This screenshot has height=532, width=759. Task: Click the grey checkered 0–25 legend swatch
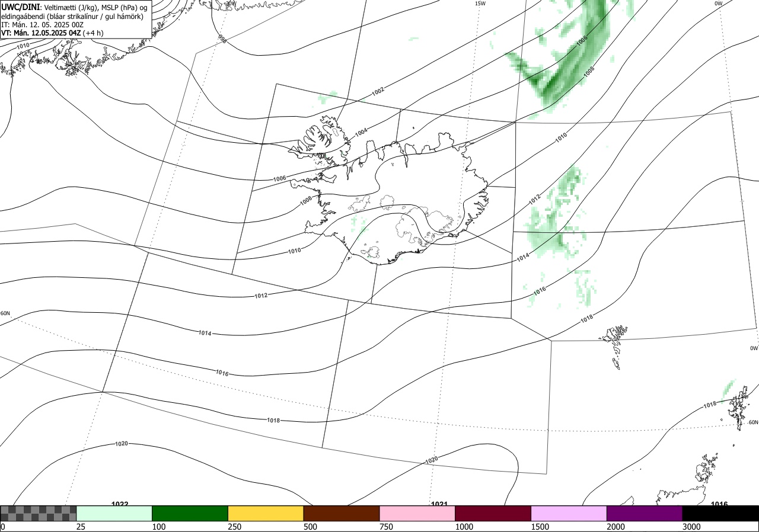tap(38, 513)
